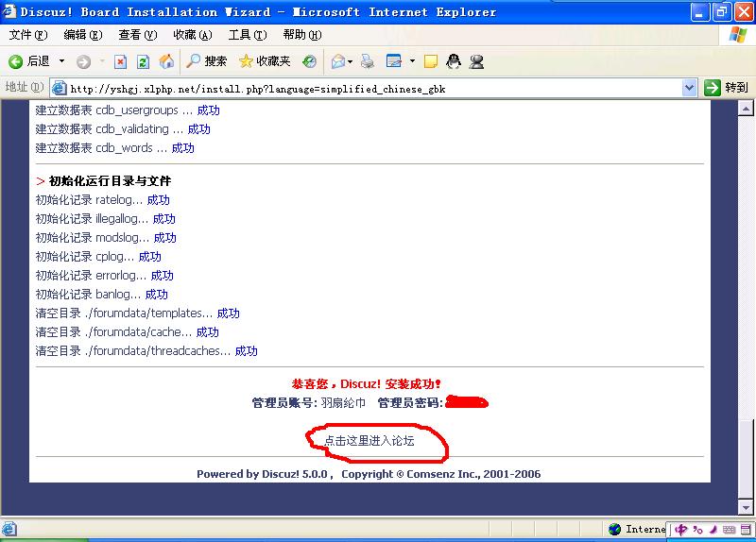The height and width of the screenshot is (542, 756).
Task: Open the 文件(F) menu
Action: pos(28,35)
